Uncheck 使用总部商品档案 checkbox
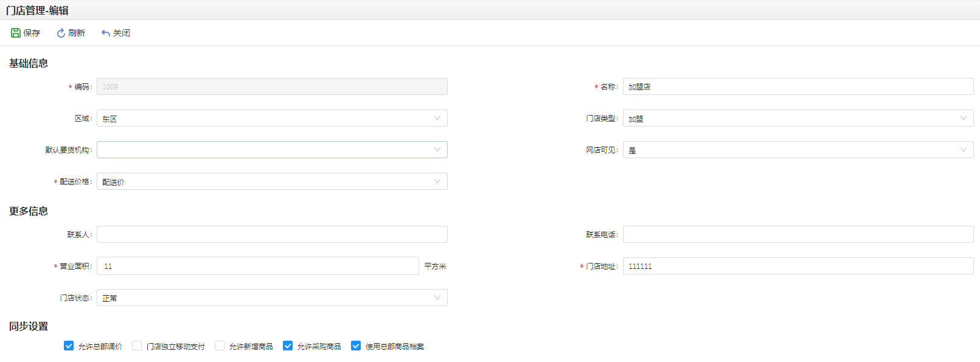Image resolution: width=980 pixels, height=362 pixels. [356, 346]
